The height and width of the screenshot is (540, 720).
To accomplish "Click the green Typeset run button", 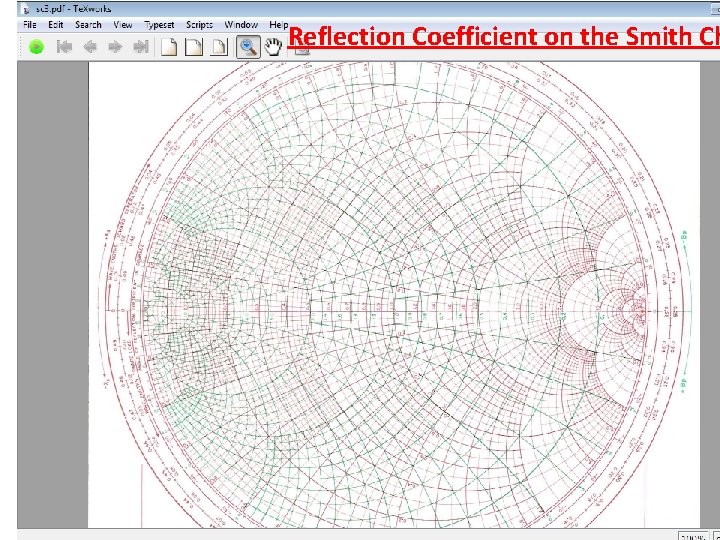I will pos(36,47).
